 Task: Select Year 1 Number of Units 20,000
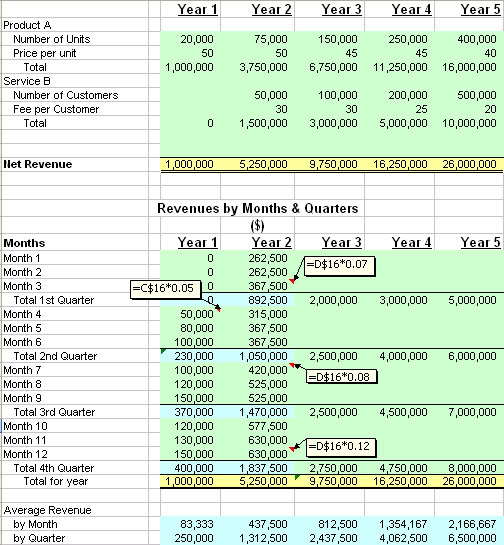point(197,39)
